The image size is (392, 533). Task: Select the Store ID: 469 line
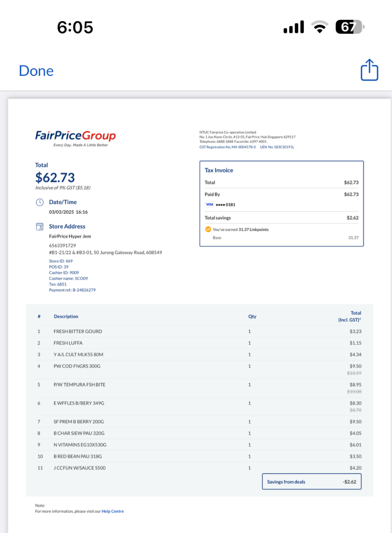point(61,261)
